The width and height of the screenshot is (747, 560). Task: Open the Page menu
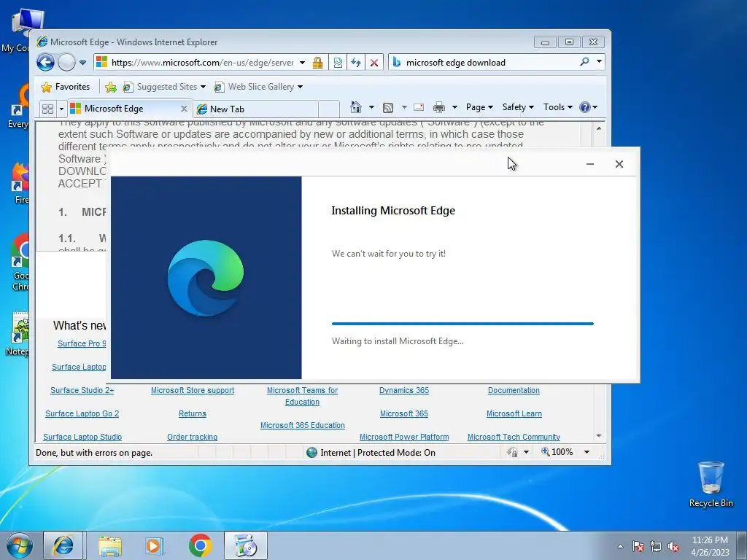(x=479, y=107)
